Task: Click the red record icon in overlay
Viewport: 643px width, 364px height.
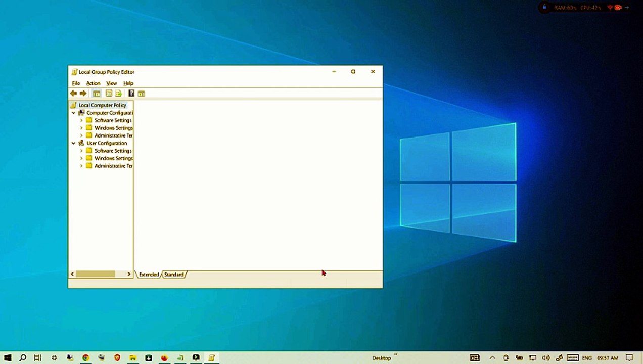Action: tap(618, 8)
